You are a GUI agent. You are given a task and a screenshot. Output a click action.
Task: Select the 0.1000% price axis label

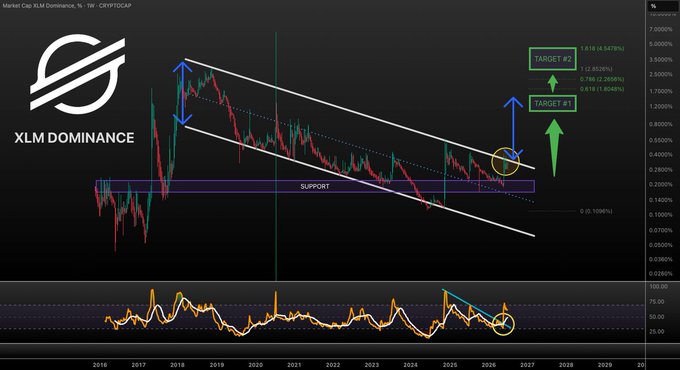pos(660,215)
